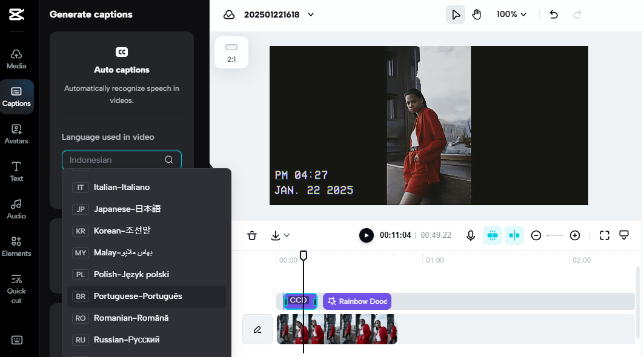Select the hand pan tool

pyautogui.click(x=476, y=15)
